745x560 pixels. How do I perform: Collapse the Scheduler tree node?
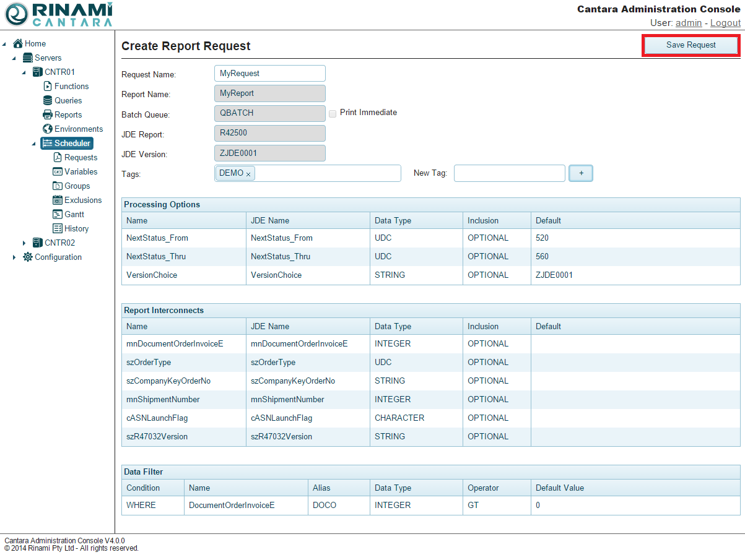pos(34,144)
